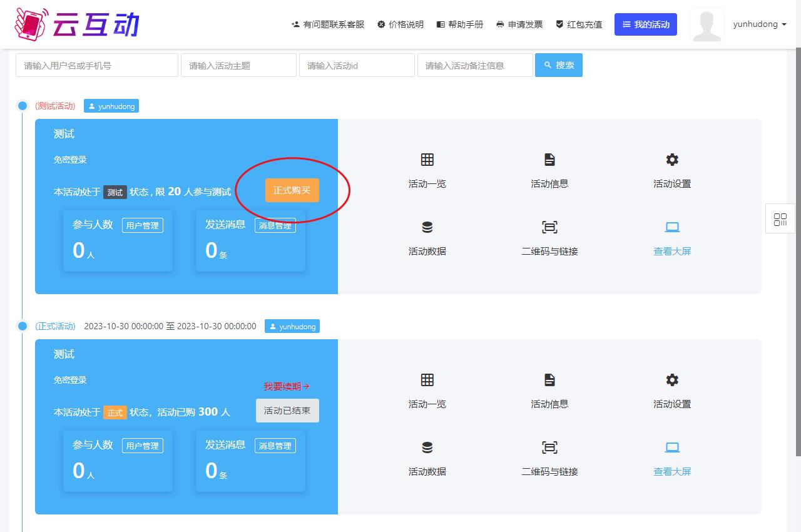Open 价格说明 in top navigation

click(400, 24)
